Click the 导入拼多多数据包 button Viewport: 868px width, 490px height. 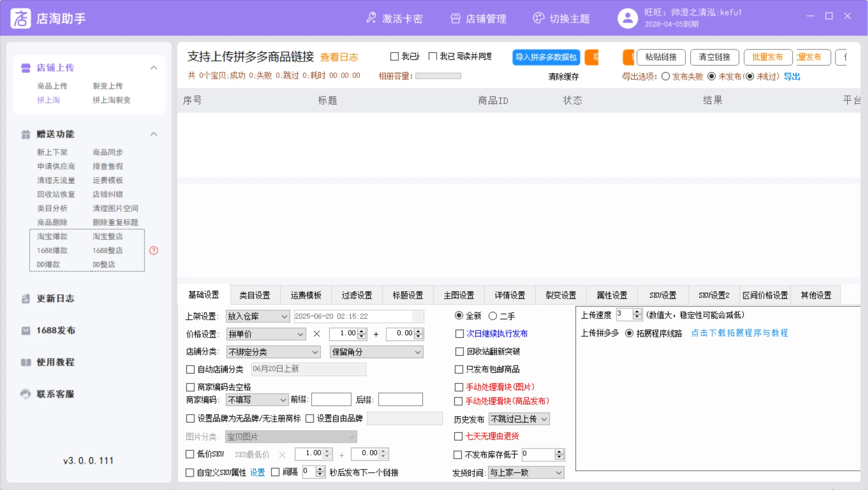546,57
